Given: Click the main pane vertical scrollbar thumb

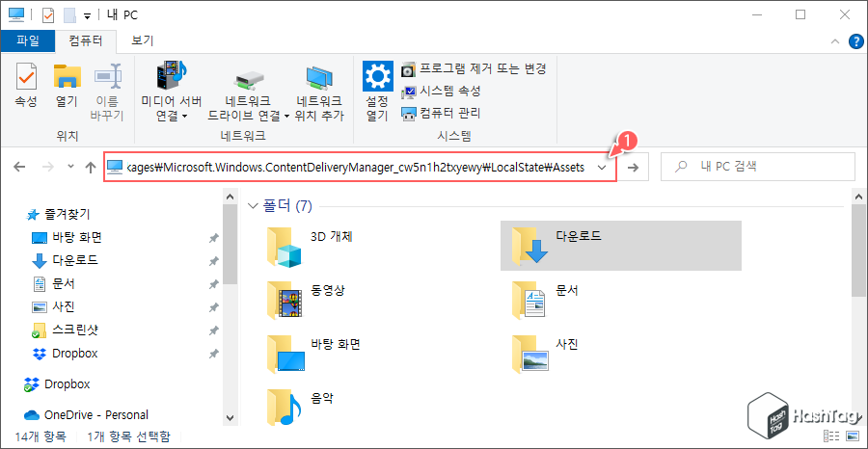Looking at the screenshot, I should pos(857,249).
